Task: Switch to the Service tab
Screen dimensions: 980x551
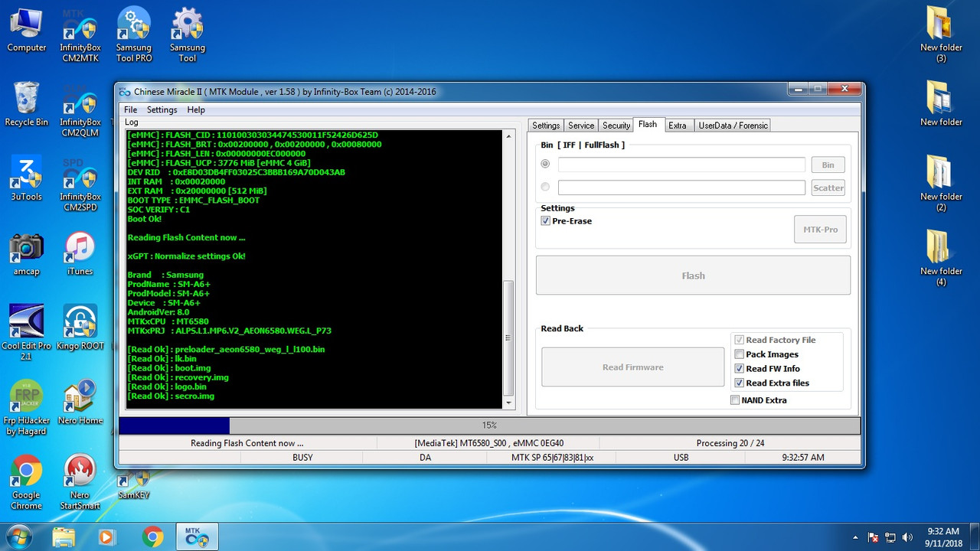Action: [x=581, y=126]
